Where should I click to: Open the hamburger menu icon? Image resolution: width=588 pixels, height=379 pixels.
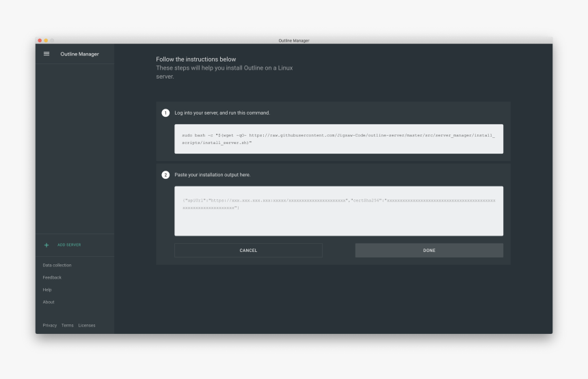(46, 54)
